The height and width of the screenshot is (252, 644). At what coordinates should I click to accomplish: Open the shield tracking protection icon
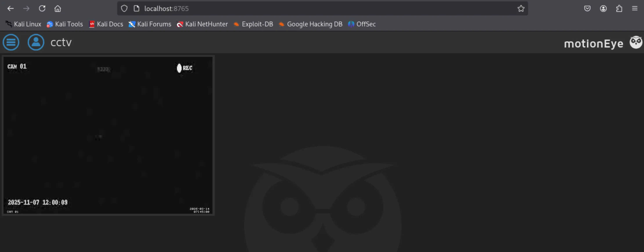[124, 9]
